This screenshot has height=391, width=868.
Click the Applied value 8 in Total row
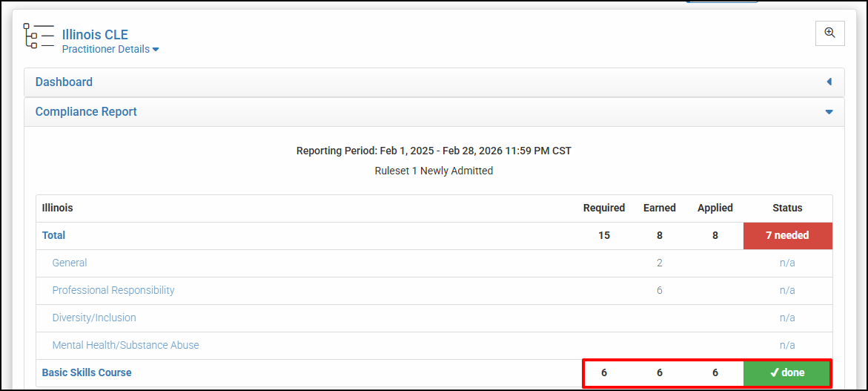(x=715, y=235)
